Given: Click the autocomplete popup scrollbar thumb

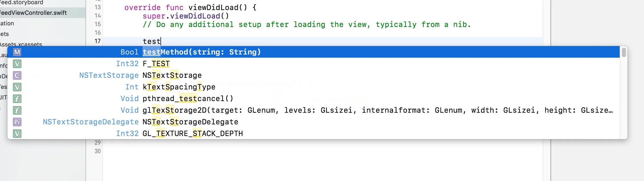Looking at the screenshot, I should (624, 52).
